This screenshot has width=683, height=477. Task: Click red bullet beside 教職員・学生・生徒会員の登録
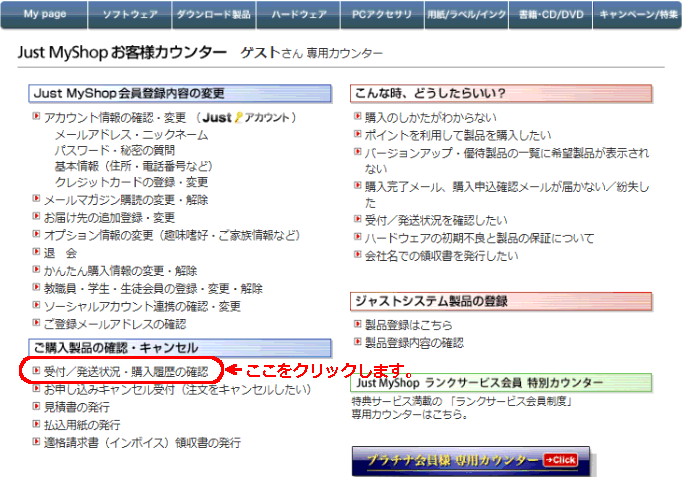point(36,287)
